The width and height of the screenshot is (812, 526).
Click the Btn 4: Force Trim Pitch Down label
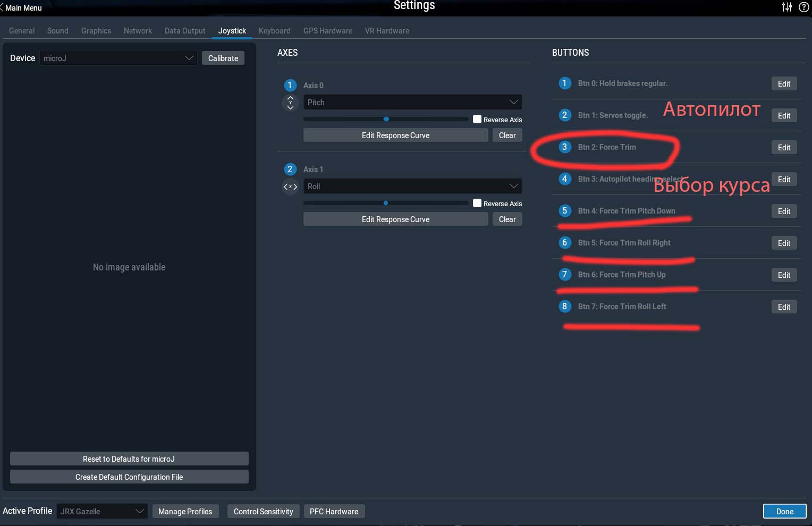coord(627,211)
